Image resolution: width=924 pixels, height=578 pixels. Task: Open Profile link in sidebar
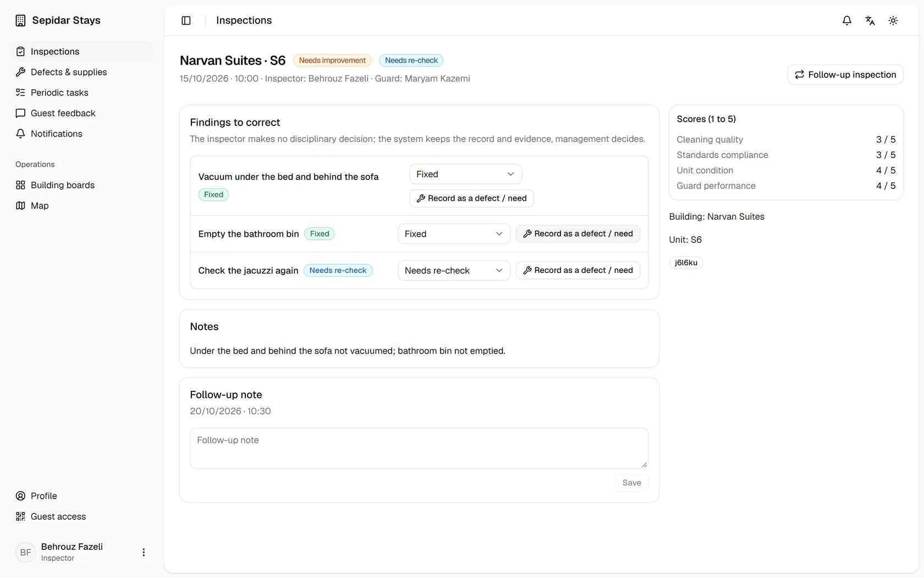coord(81,496)
